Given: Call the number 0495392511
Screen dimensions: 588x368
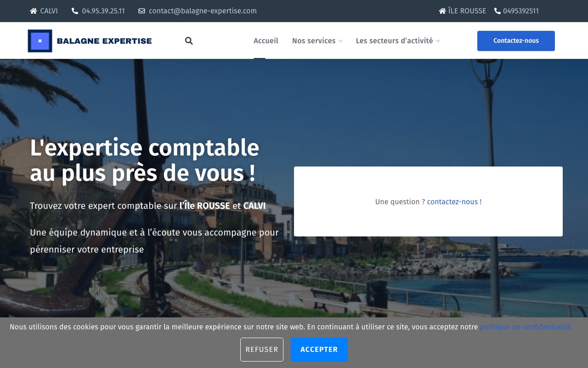Looking at the screenshot, I should tap(521, 11).
